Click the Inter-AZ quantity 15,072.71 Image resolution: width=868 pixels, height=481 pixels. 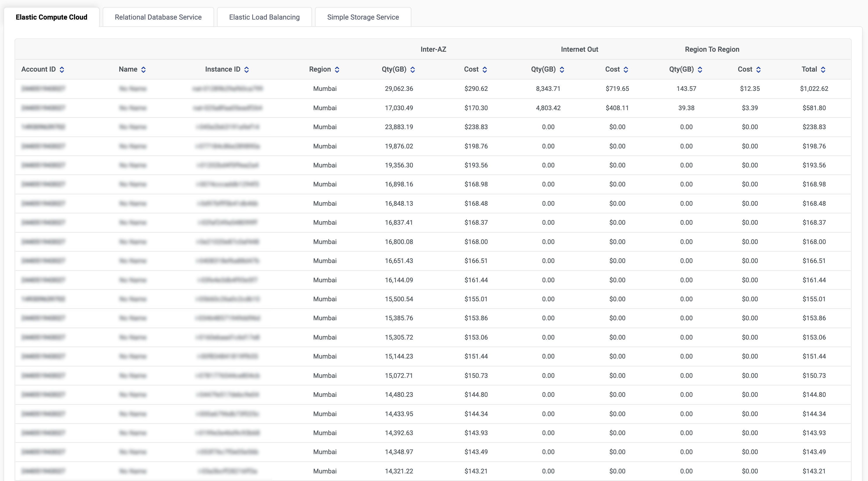click(399, 376)
